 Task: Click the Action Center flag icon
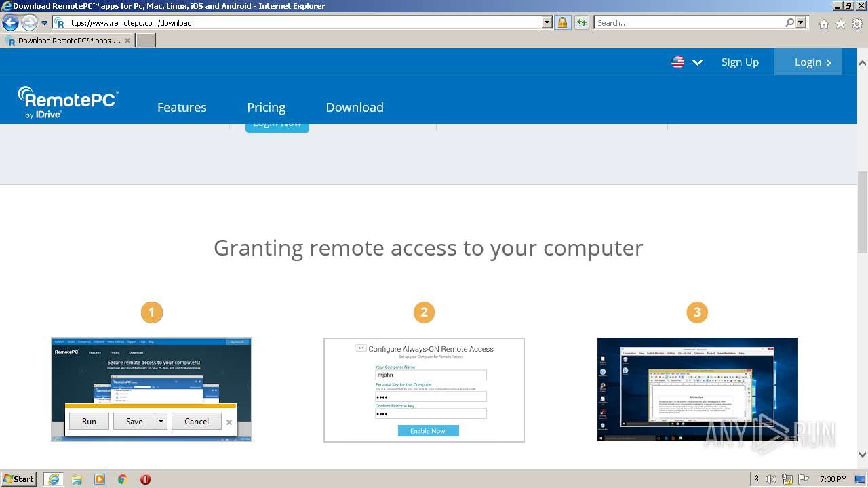[804, 479]
